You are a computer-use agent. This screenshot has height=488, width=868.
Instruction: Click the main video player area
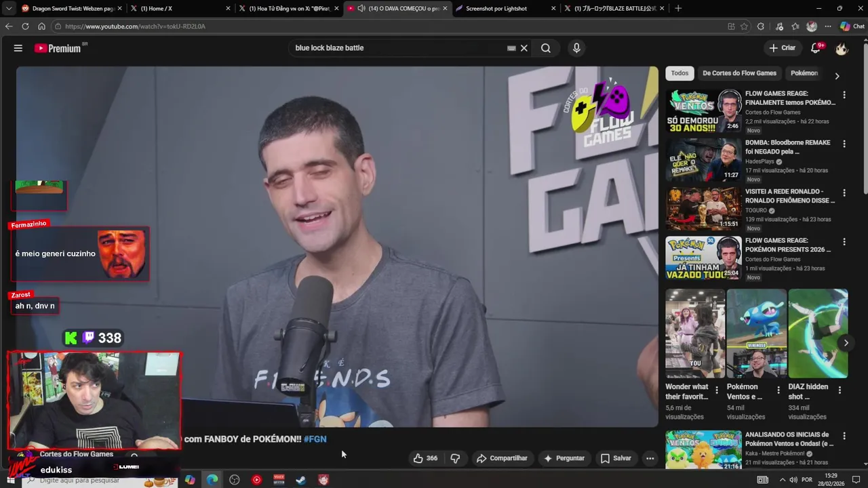point(337,247)
